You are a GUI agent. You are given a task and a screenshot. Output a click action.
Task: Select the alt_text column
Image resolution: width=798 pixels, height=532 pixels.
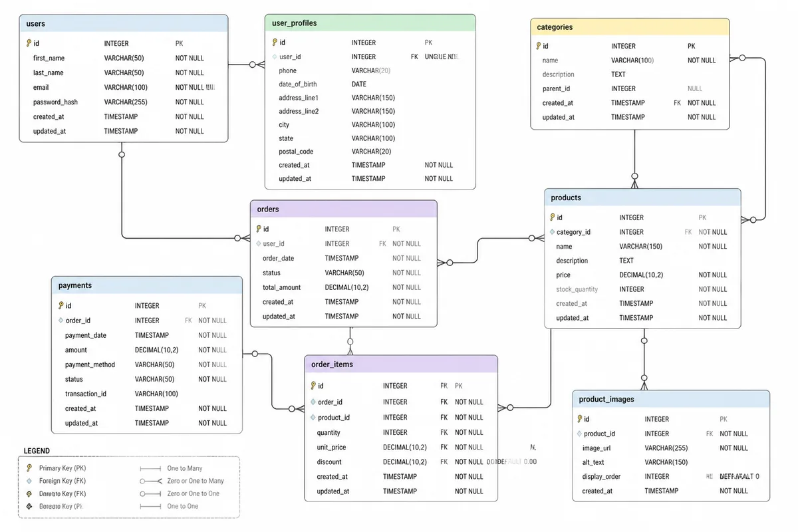tap(593, 462)
